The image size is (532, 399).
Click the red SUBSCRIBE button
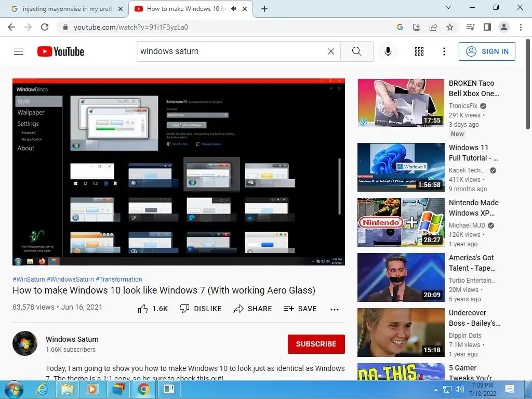[x=316, y=344]
